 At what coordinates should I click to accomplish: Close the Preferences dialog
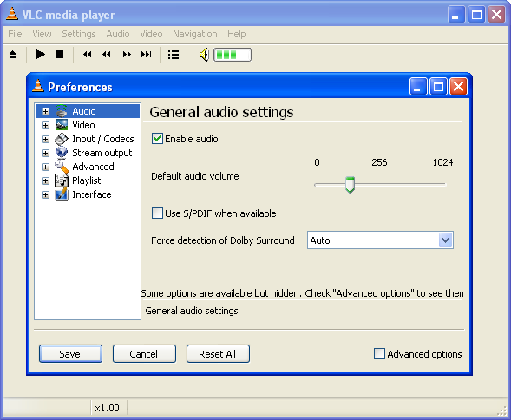click(x=458, y=87)
